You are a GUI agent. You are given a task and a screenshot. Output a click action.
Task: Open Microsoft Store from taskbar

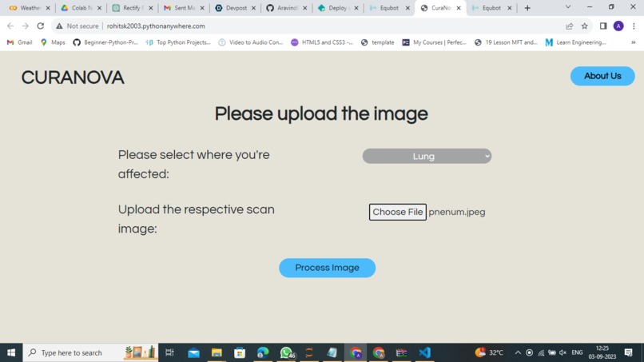240,352
